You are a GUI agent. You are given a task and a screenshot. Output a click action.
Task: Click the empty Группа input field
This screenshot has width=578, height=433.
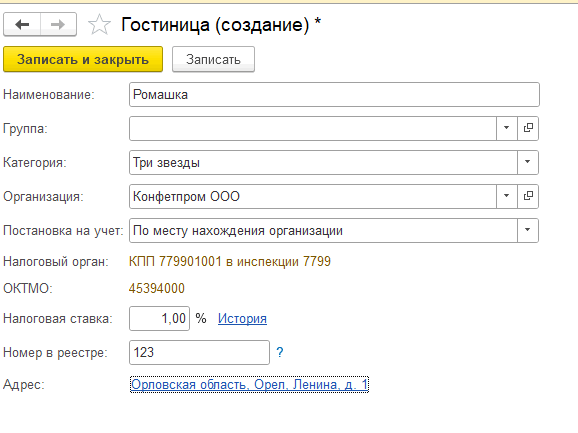point(313,128)
